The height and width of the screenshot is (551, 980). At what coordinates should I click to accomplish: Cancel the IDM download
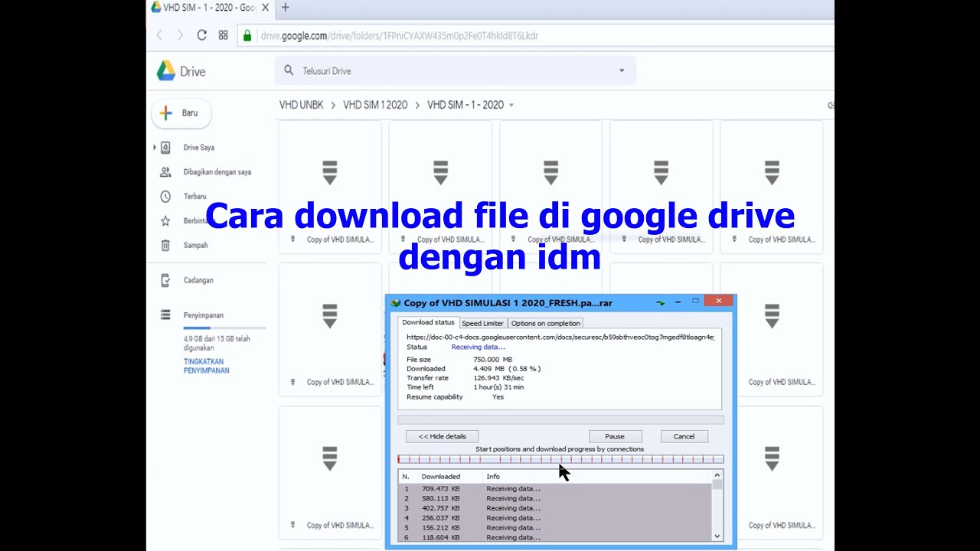coord(684,436)
